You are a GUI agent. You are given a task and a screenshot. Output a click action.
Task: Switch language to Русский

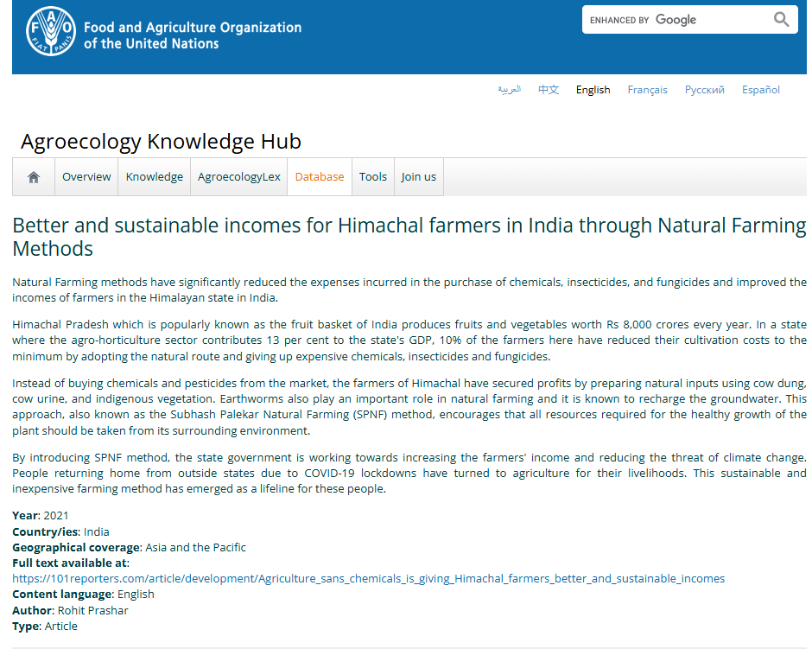704,90
